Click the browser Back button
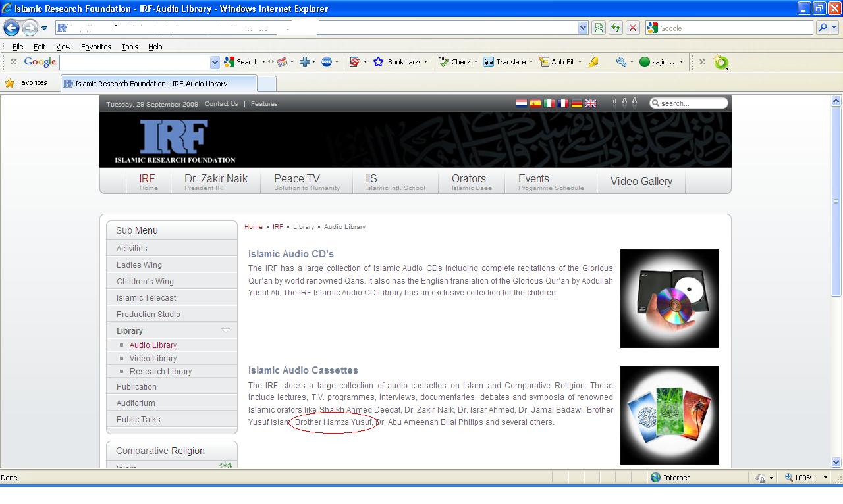This screenshot has height=504, width=843. pyautogui.click(x=11, y=28)
